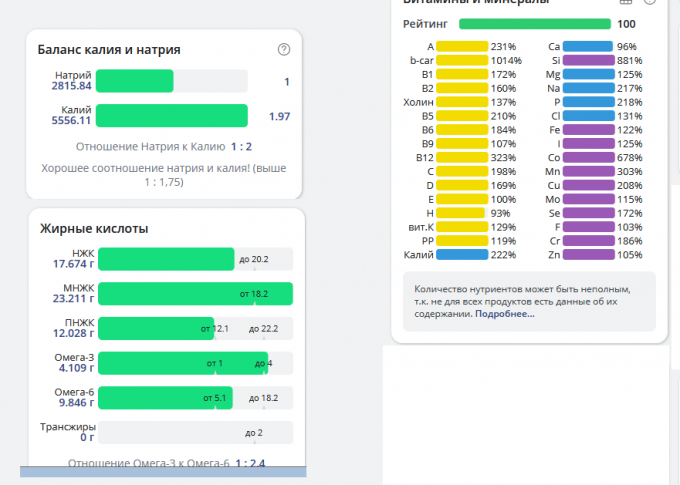Screen dimensions: 680x485
Task: Click the blue Ca bar
Action: (x=588, y=46)
